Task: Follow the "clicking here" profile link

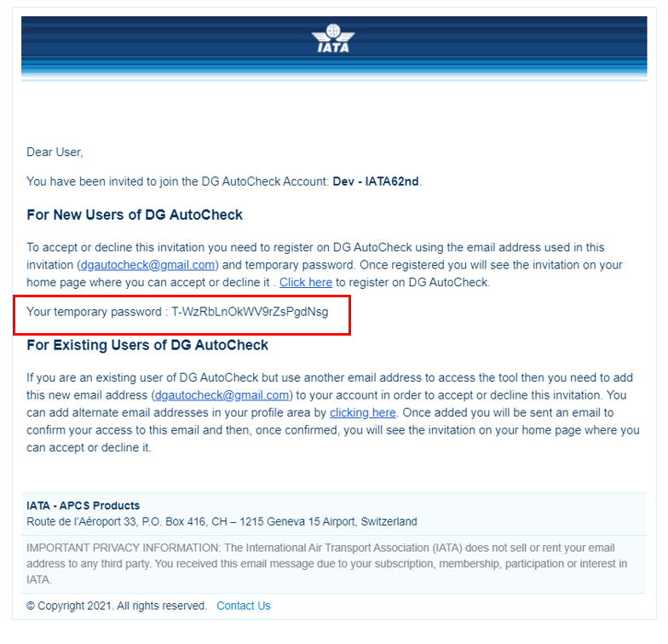Action: pyautogui.click(x=363, y=412)
